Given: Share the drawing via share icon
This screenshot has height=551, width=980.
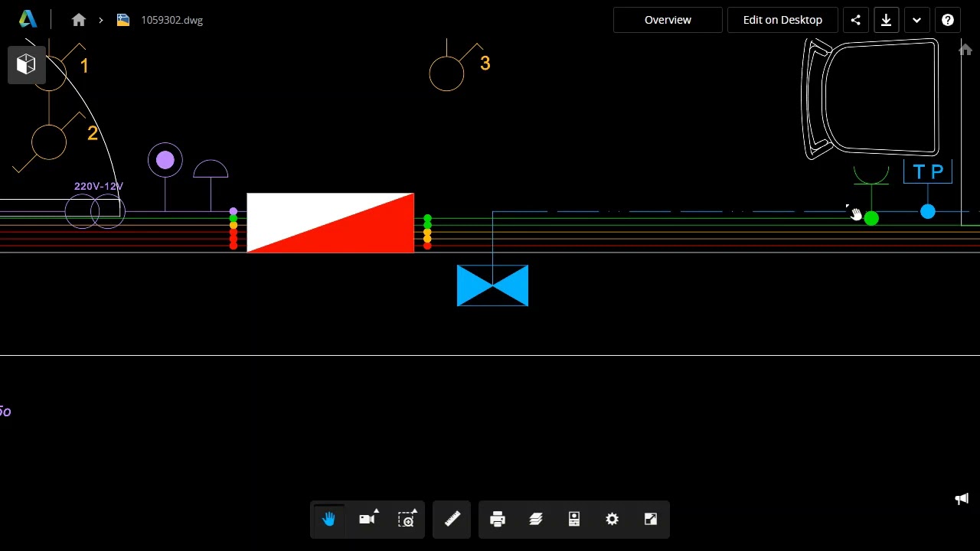Looking at the screenshot, I should pos(855,20).
